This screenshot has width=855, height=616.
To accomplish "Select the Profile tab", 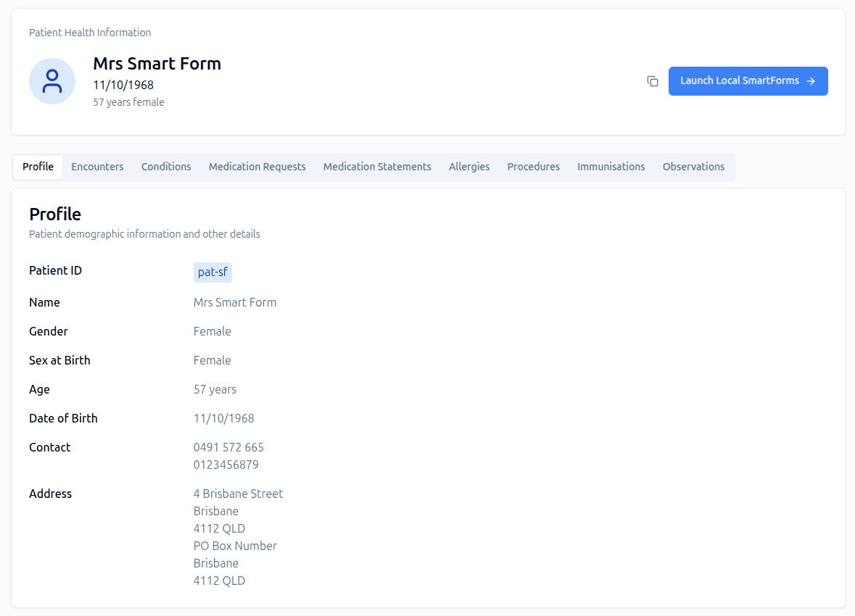I will (x=38, y=167).
